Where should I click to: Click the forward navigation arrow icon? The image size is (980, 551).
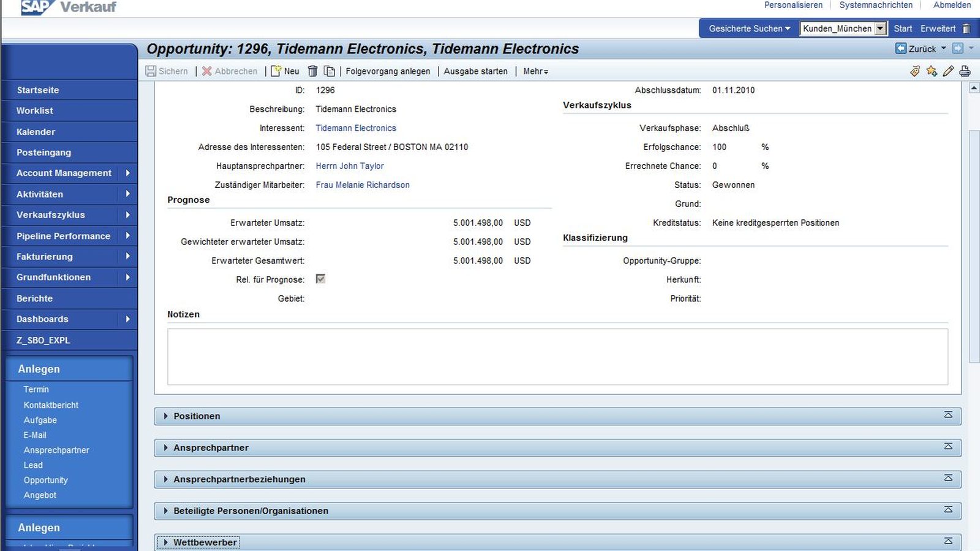pyautogui.click(x=958, y=48)
